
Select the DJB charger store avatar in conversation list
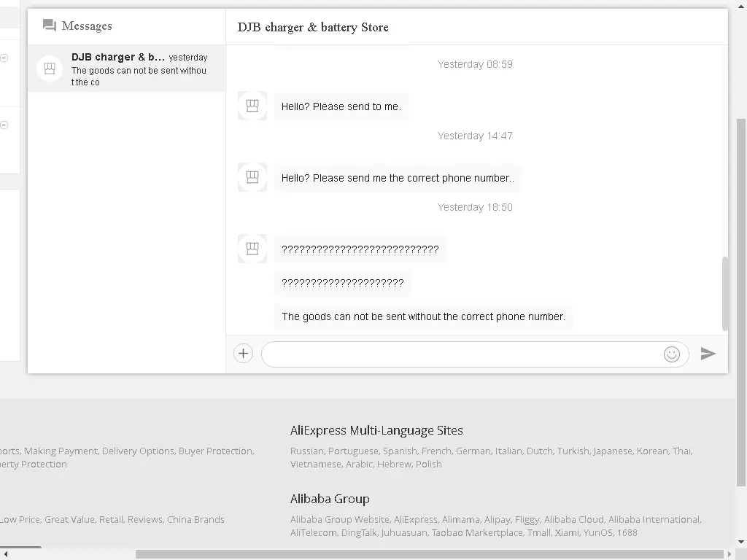coord(50,69)
